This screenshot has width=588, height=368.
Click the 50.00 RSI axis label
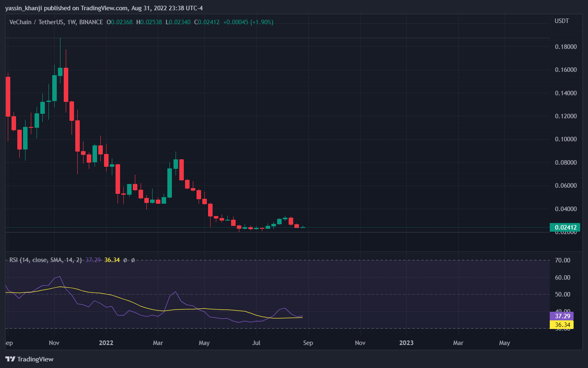click(x=563, y=294)
